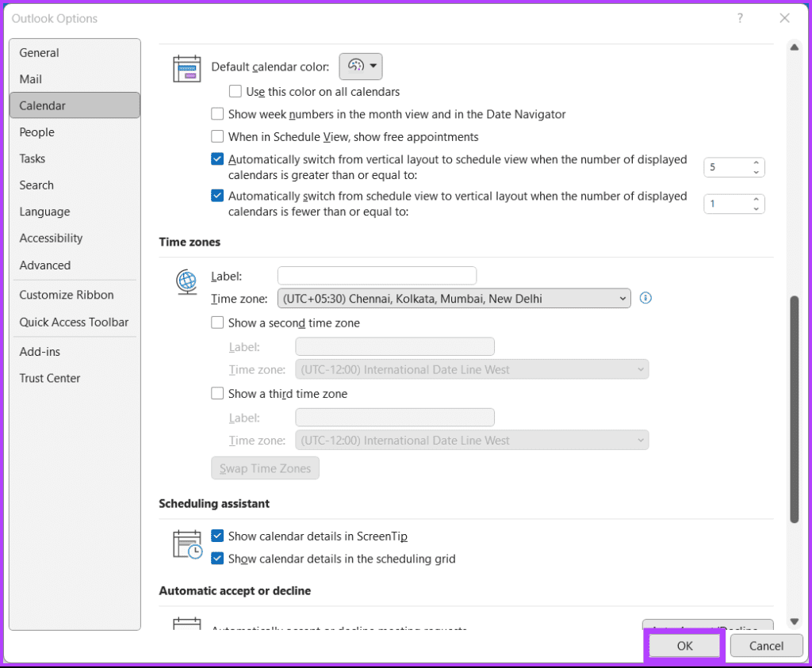Toggle 'When in Schedule View, show free appointments'

(x=217, y=136)
